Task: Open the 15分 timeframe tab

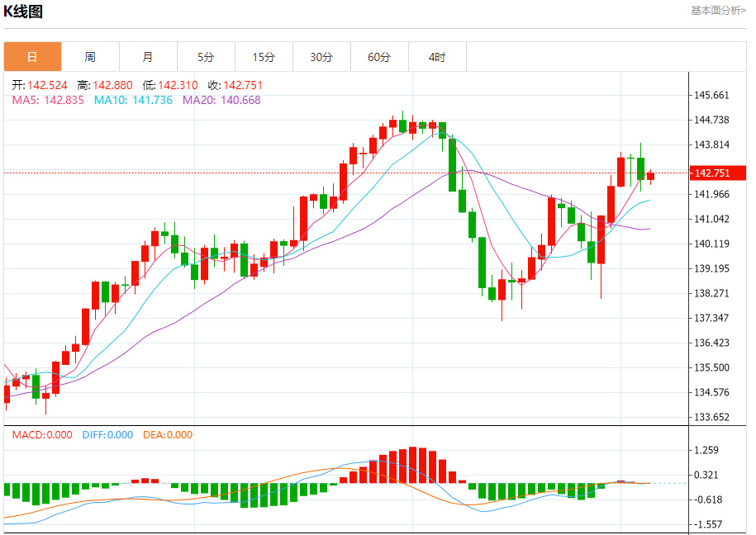Action: 264,57
